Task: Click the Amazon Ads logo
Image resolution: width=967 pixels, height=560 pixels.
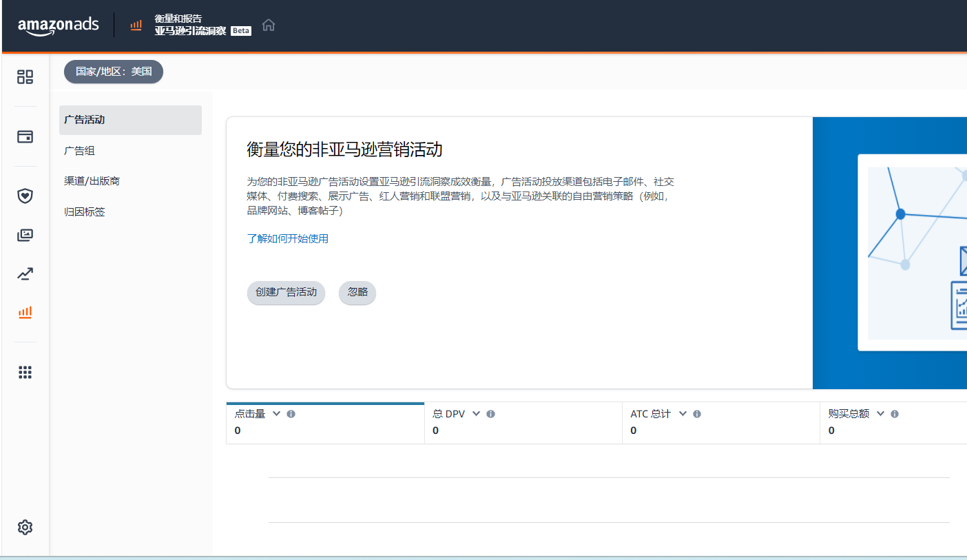Action: [x=59, y=25]
